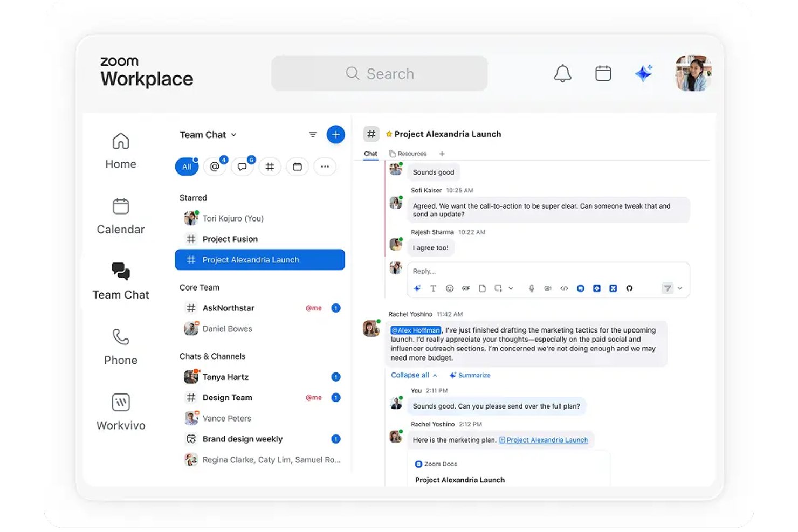Click the Starred section heading

click(193, 198)
